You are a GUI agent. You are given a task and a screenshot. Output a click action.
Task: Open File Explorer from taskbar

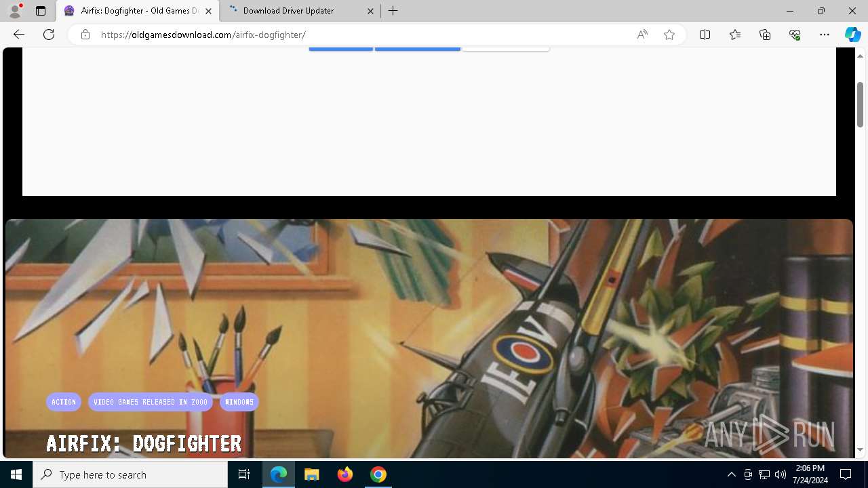pos(312,474)
